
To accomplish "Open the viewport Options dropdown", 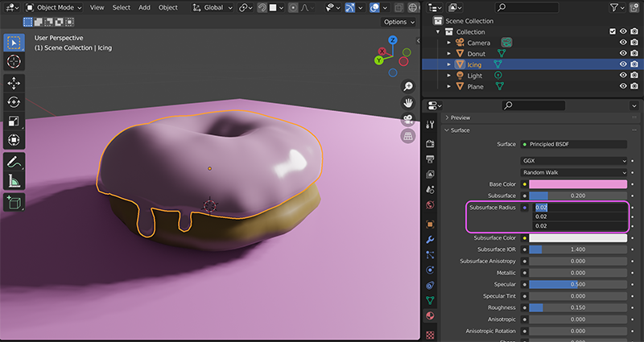I will coord(398,22).
